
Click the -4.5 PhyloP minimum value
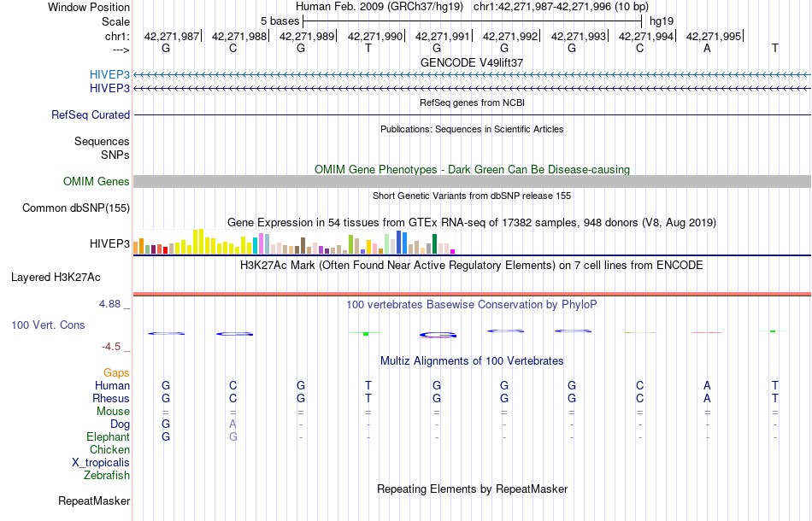point(111,347)
